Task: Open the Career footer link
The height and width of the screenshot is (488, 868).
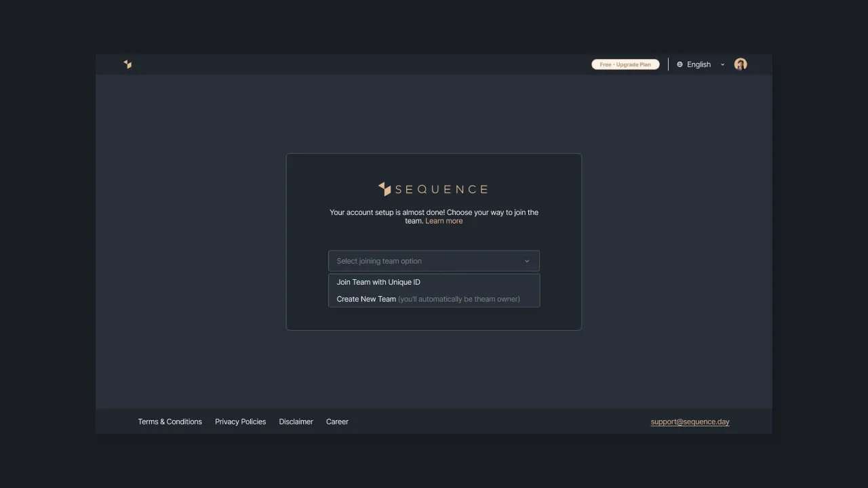Action: tap(337, 422)
